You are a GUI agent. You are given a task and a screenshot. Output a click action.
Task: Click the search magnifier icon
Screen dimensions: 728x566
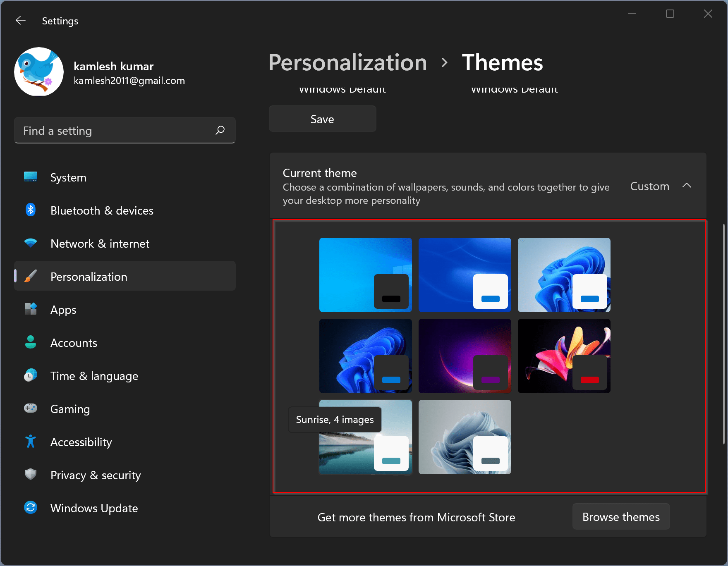pos(220,130)
